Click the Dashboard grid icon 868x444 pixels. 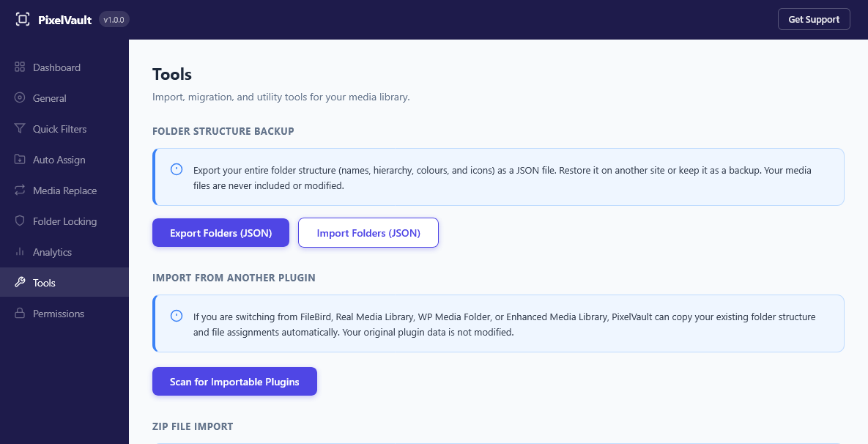pos(20,67)
